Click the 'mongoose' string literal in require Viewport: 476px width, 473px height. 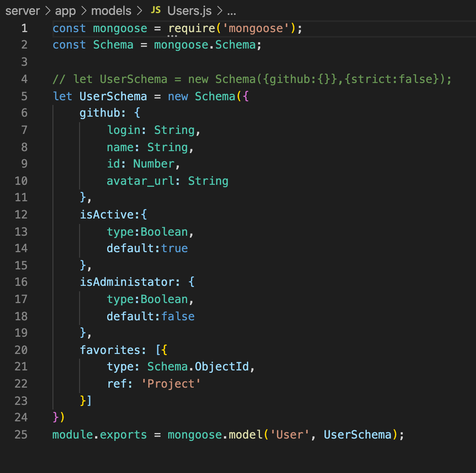point(256,28)
